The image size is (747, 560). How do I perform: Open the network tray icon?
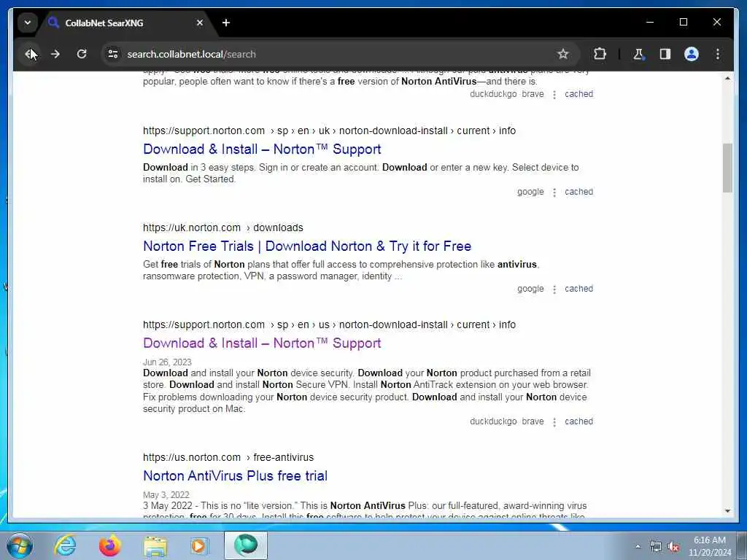[x=656, y=546]
